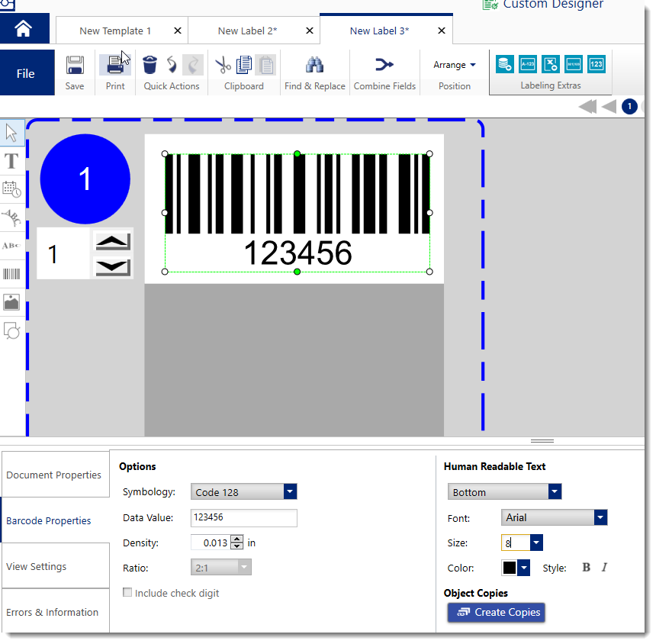
Task: Select the Text tool in the left toolbar
Action: click(11, 161)
